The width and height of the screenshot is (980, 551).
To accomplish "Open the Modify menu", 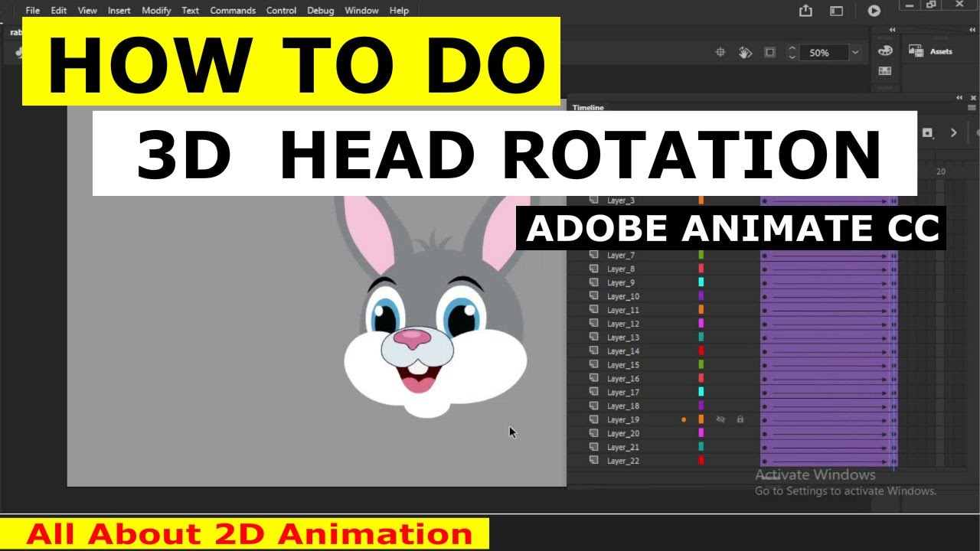I will (156, 10).
